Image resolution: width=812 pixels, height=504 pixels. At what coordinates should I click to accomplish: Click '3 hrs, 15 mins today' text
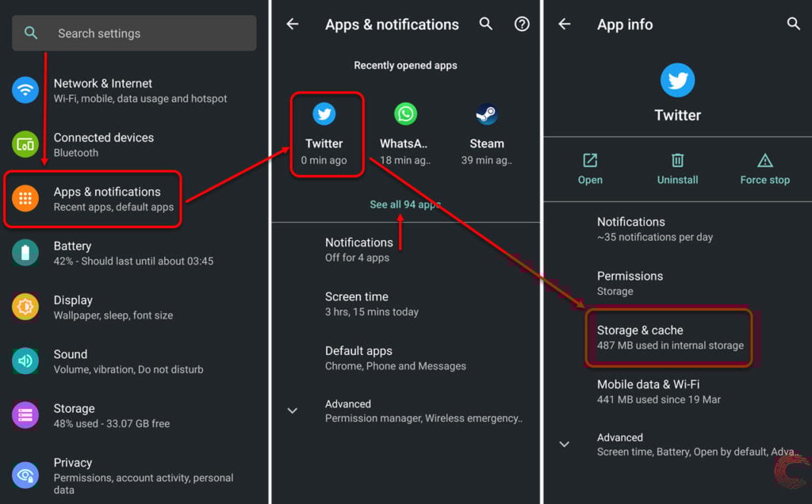pyautogui.click(x=372, y=311)
